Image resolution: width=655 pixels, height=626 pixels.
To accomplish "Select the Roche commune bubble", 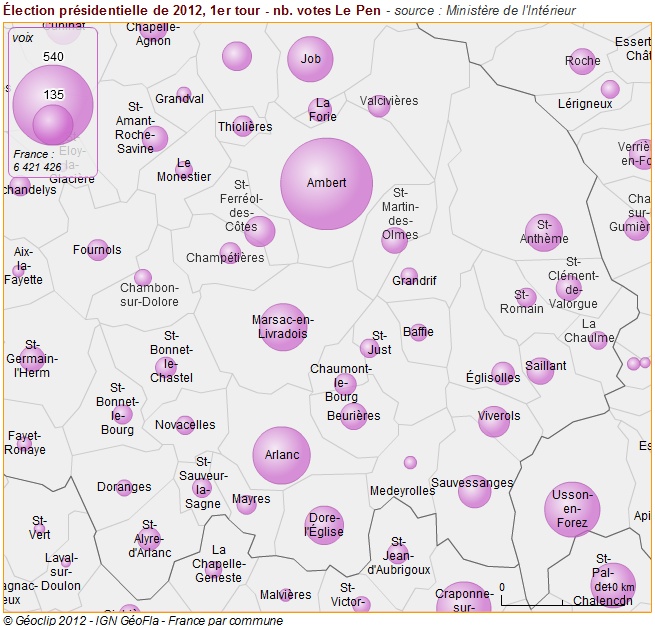I will click(582, 61).
